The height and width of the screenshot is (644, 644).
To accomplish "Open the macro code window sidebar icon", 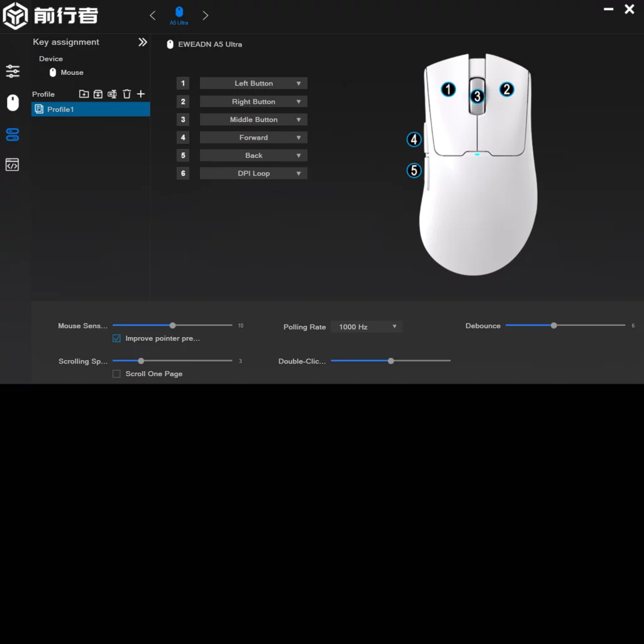I will [x=13, y=165].
